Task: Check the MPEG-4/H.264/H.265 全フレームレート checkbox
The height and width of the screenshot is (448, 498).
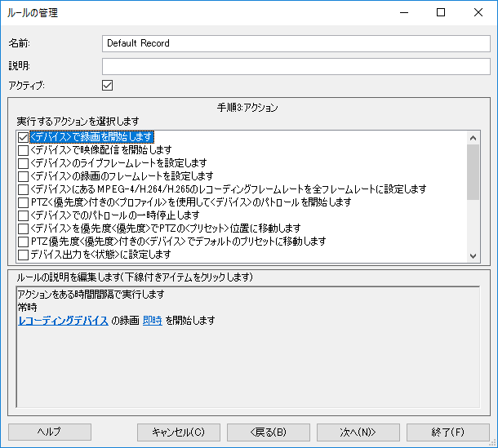Action: pos(23,189)
